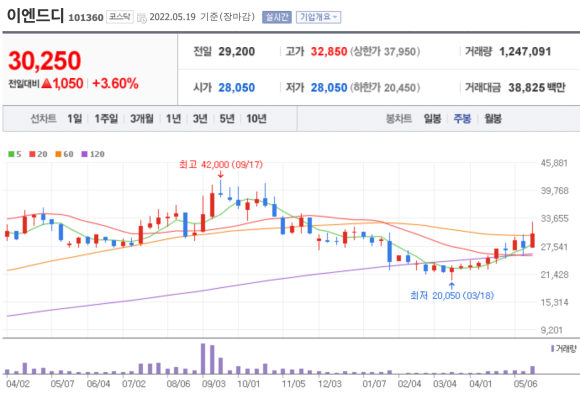Click the 고가 value 32,850
This screenshot has height=393, width=580.
[329, 51]
